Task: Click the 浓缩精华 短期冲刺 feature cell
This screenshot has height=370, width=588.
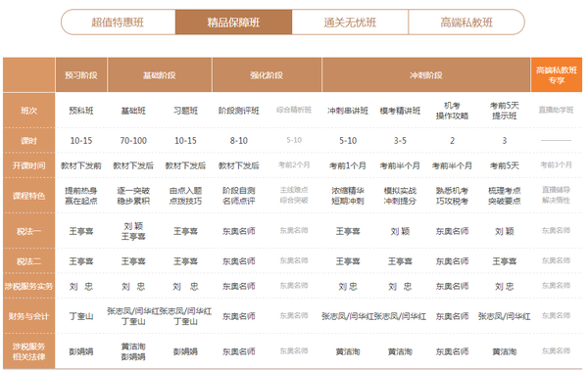Action: pos(348,196)
